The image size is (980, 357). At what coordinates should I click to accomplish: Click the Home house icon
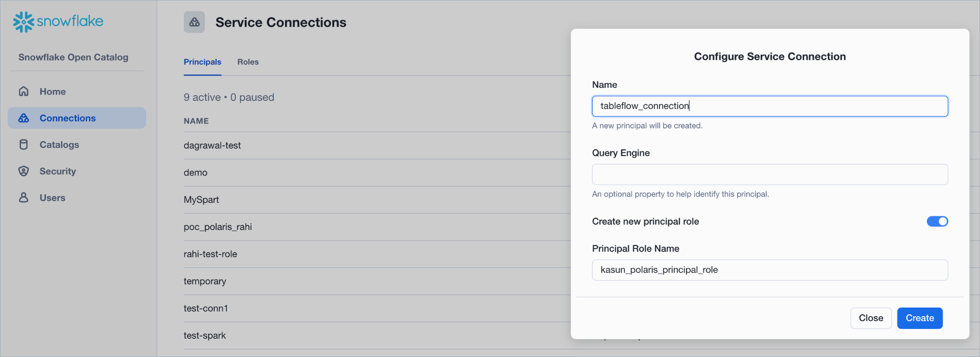point(24,91)
